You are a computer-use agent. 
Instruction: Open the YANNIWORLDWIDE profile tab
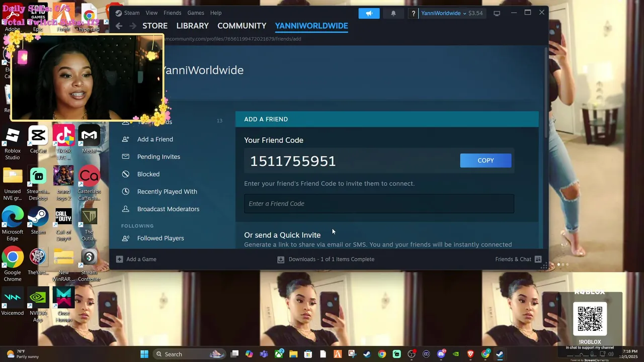tap(311, 26)
